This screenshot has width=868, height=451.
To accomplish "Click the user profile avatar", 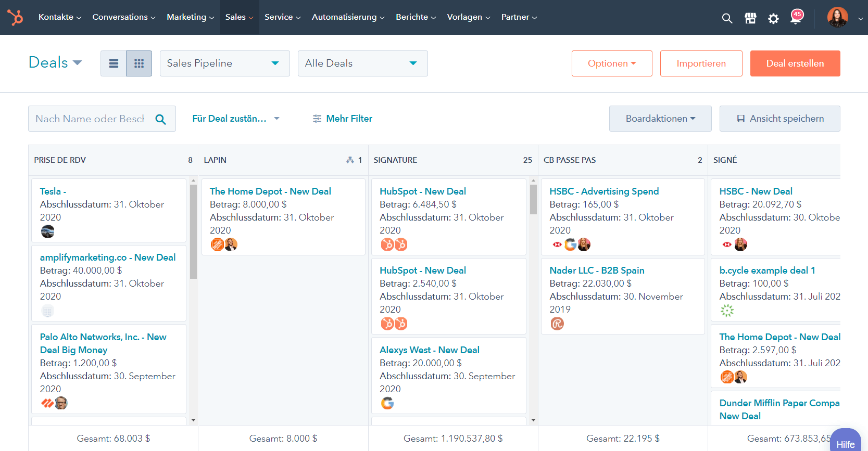I will pyautogui.click(x=837, y=18).
